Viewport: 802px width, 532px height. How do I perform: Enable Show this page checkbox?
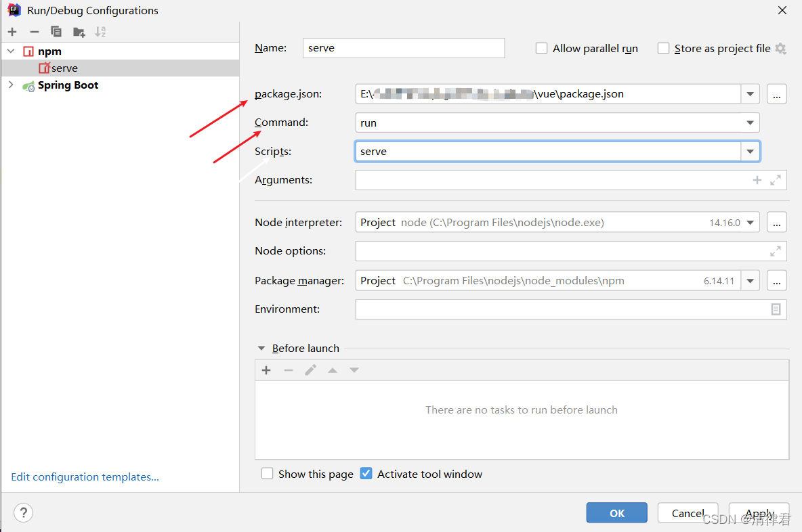267,474
